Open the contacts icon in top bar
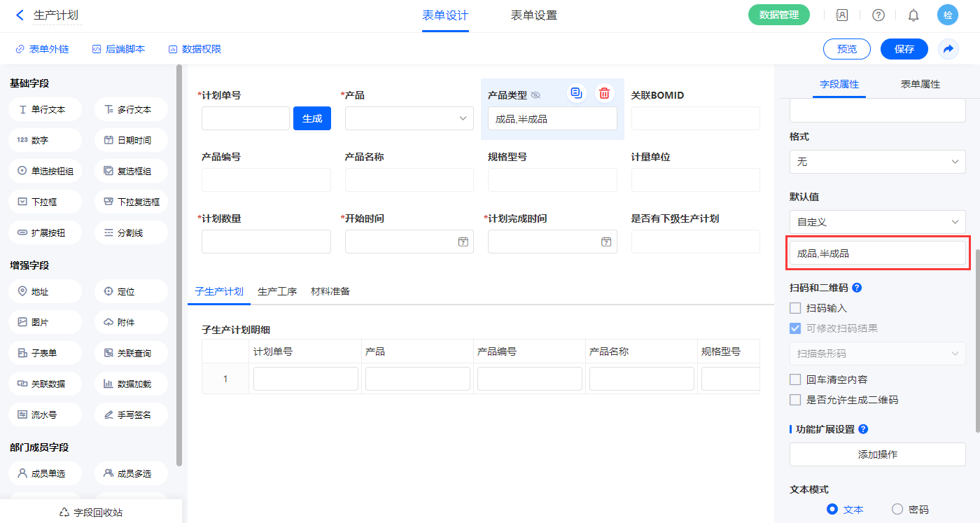 click(x=842, y=15)
